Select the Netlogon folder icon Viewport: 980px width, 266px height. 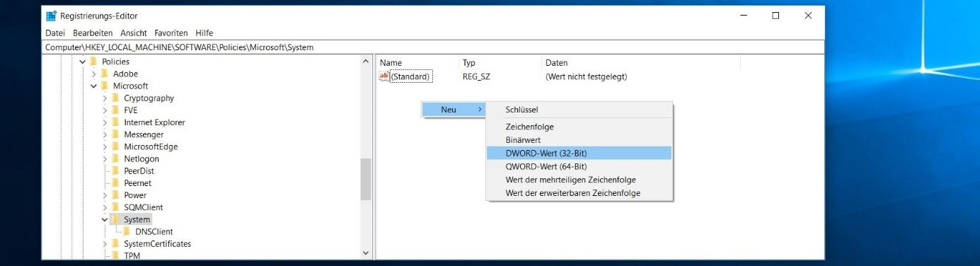115,159
